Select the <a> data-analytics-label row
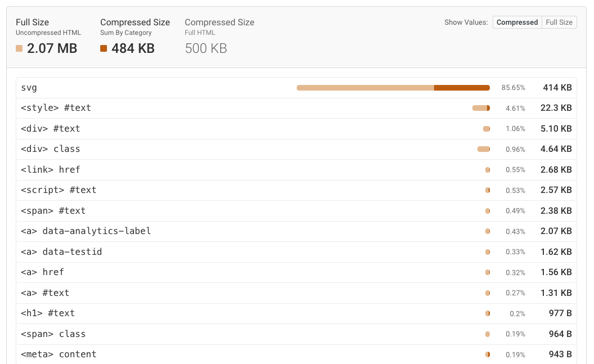This screenshot has height=364, width=594. pyautogui.click(x=169, y=231)
